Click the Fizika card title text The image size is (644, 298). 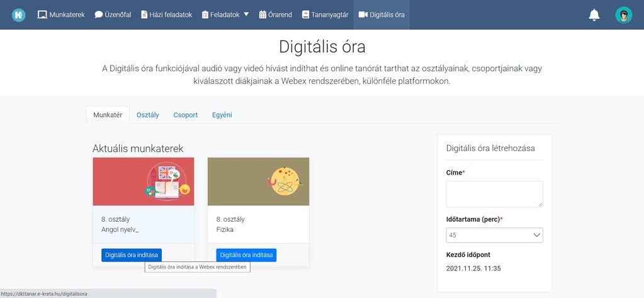225,229
